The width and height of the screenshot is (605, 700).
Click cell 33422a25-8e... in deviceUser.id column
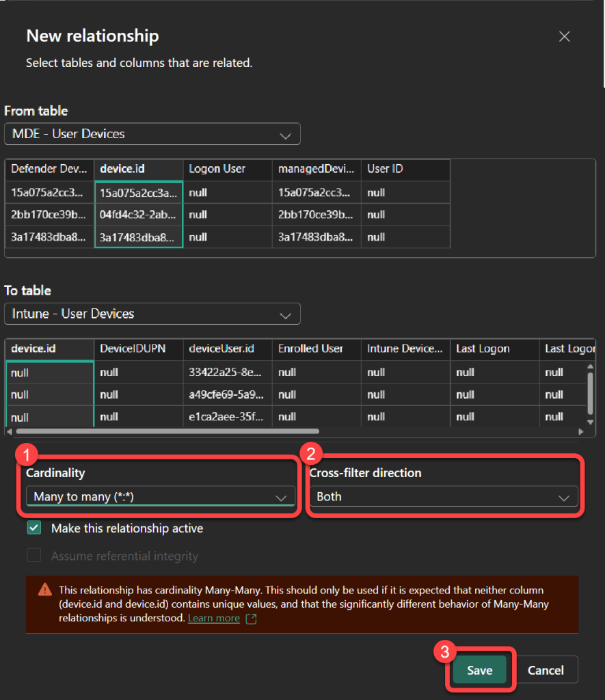228,373
